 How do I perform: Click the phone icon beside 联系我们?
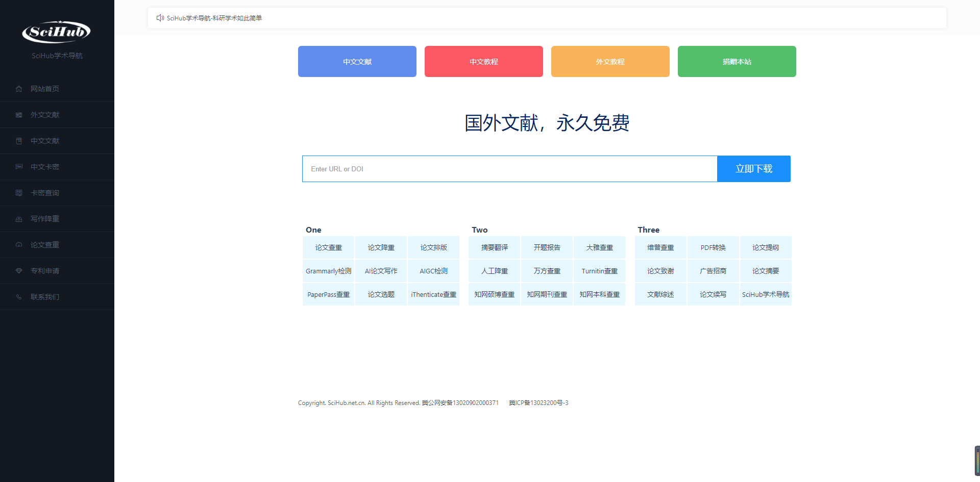click(19, 297)
